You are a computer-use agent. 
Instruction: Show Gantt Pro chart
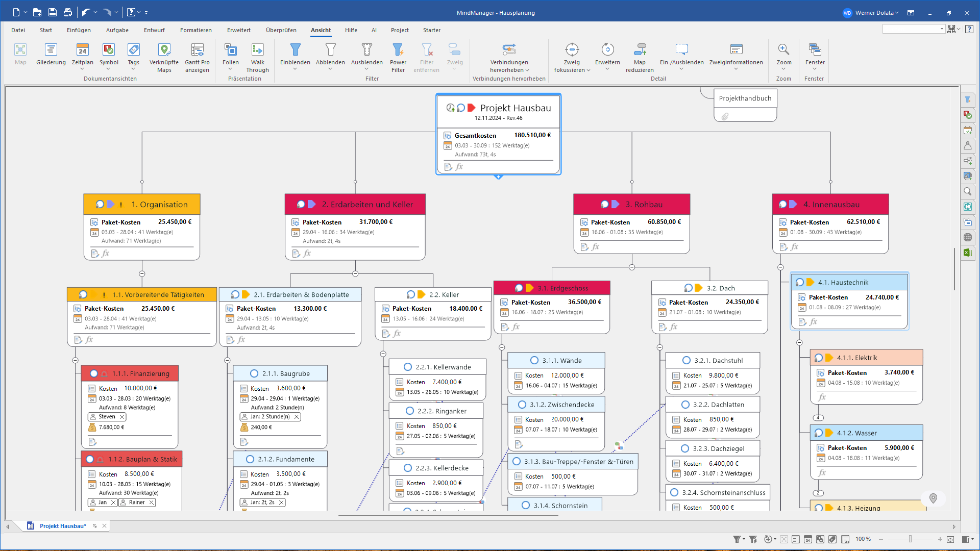pos(197,50)
